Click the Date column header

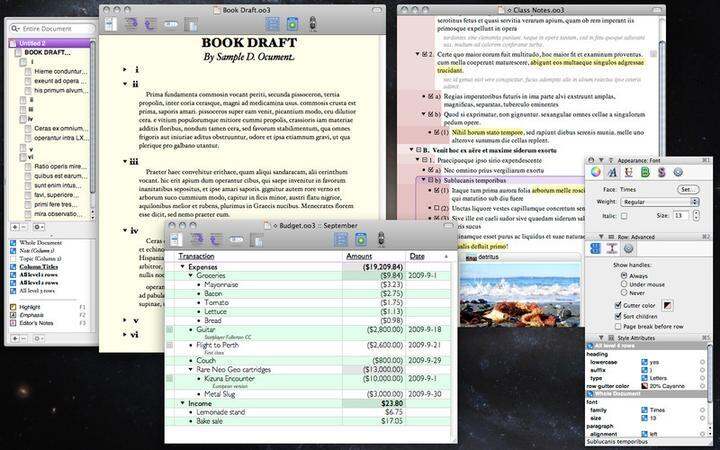(417, 256)
